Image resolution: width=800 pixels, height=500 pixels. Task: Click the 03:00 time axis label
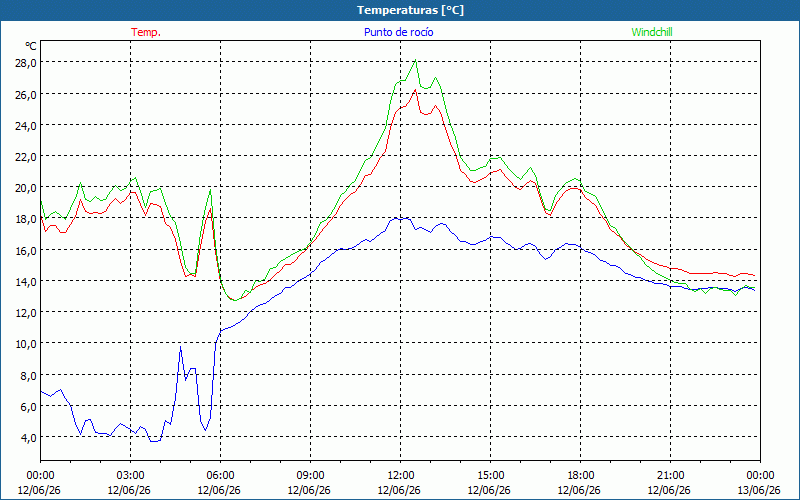click(x=130, y=476)
